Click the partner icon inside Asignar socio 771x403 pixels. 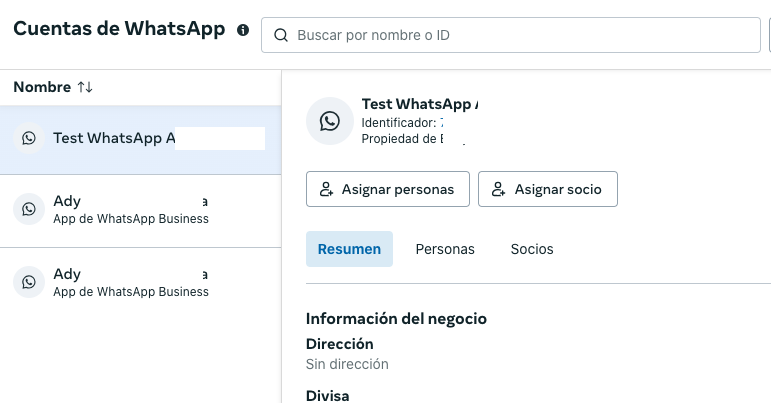point(498,189)
